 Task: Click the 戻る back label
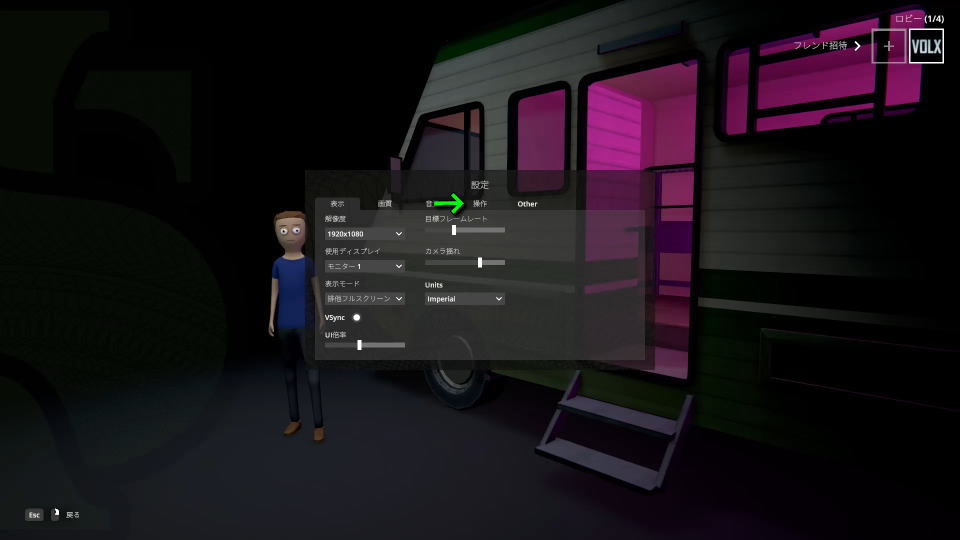[x=73, y=514]
